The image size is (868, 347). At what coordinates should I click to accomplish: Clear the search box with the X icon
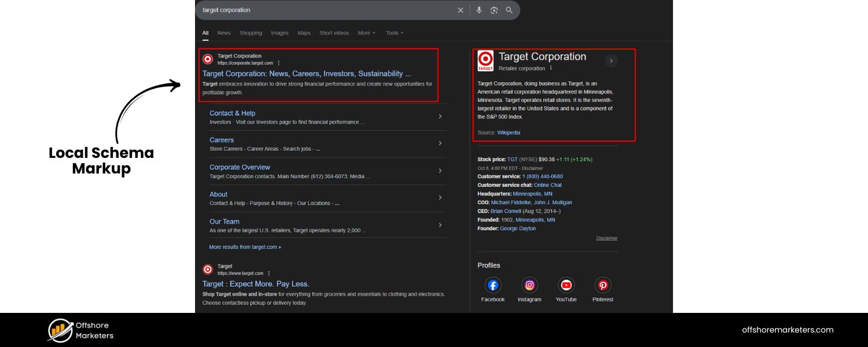[461, 10]
